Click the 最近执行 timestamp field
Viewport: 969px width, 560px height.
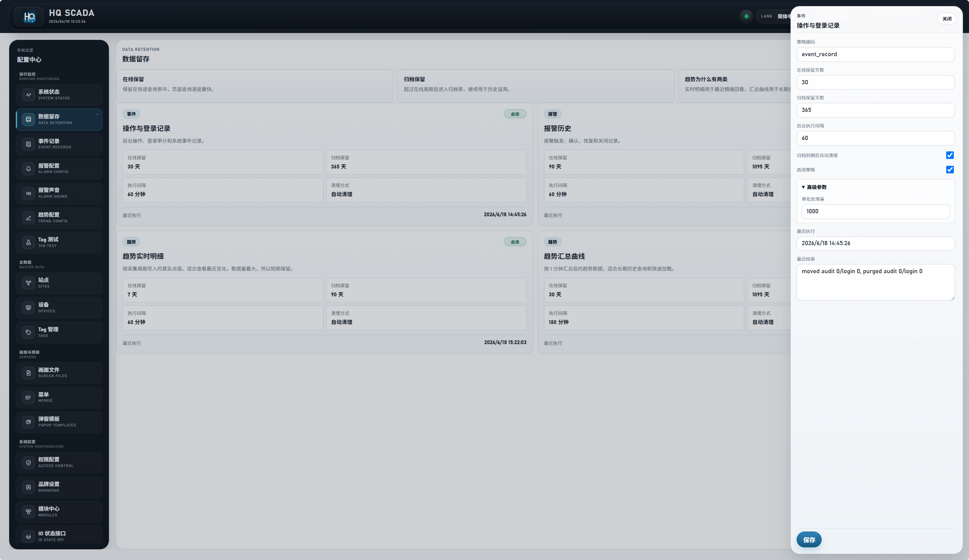875,243
